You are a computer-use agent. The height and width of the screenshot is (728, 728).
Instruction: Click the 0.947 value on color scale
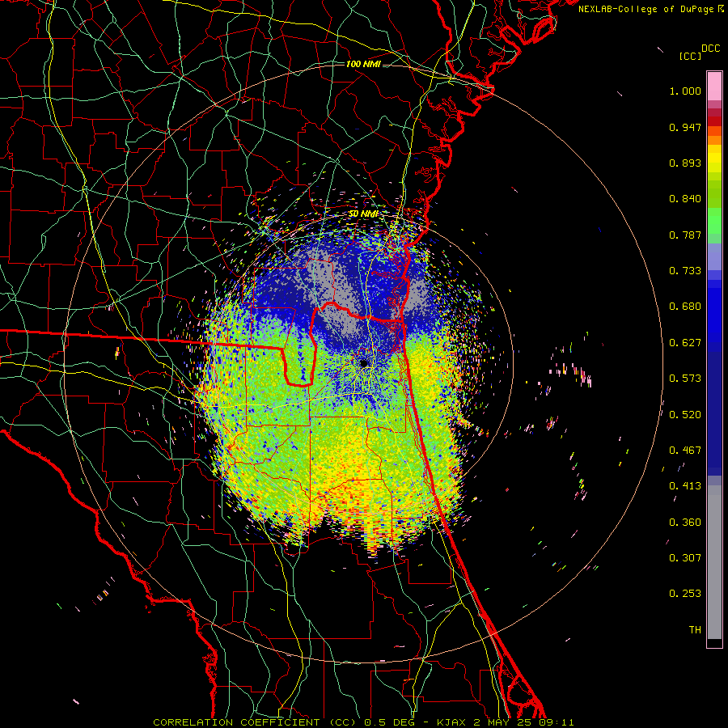pyautogui.click(x=685, y=127)
